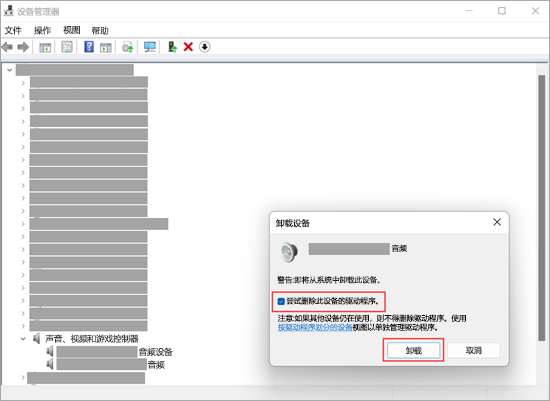Toggle the show/hide action pane icon

coord(106,47)
